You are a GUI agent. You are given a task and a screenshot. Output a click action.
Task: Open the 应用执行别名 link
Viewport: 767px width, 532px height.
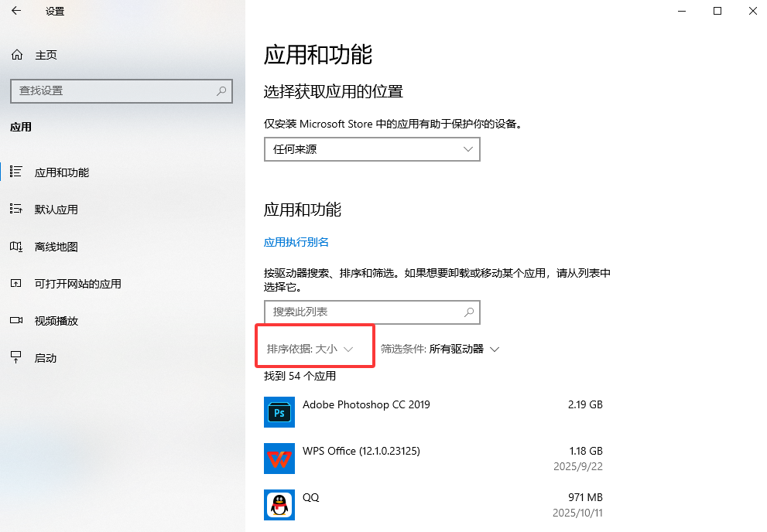(x=295, y=241)
